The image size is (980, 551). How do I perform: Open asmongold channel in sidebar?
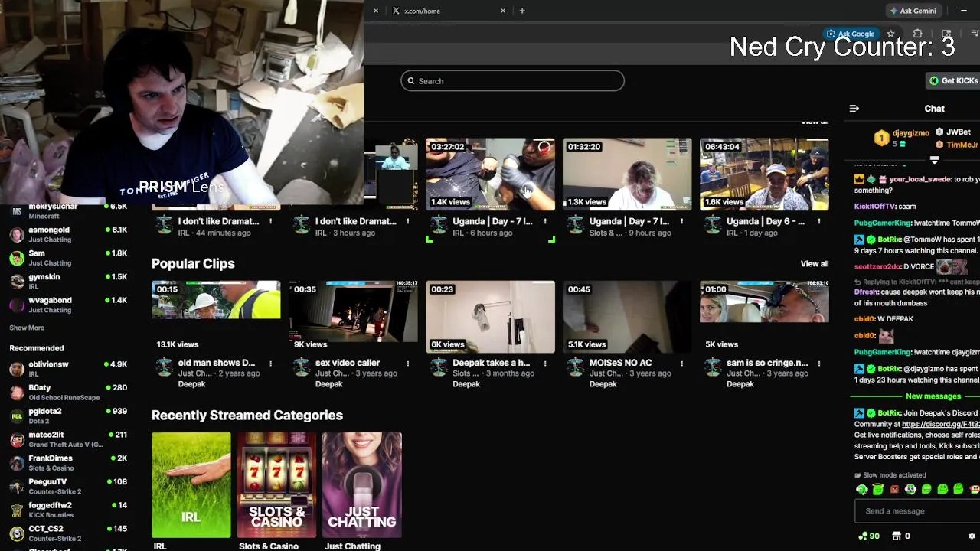69,234
